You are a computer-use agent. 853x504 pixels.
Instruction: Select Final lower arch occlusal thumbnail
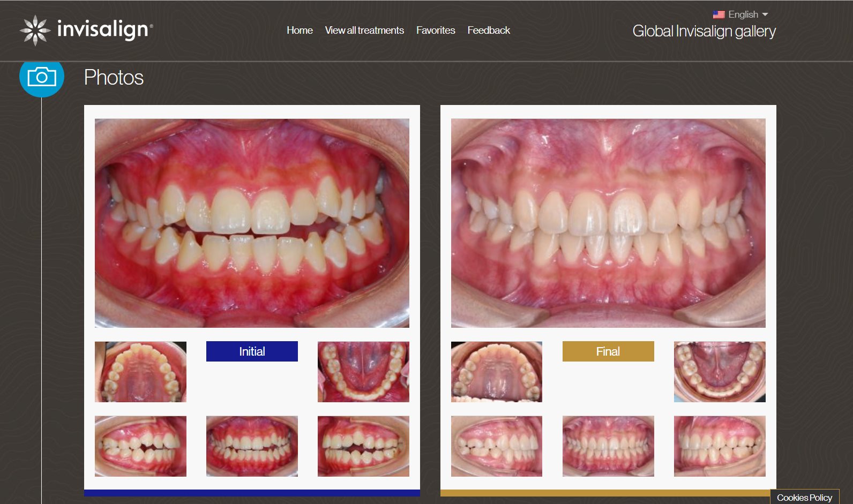(720, 372)
